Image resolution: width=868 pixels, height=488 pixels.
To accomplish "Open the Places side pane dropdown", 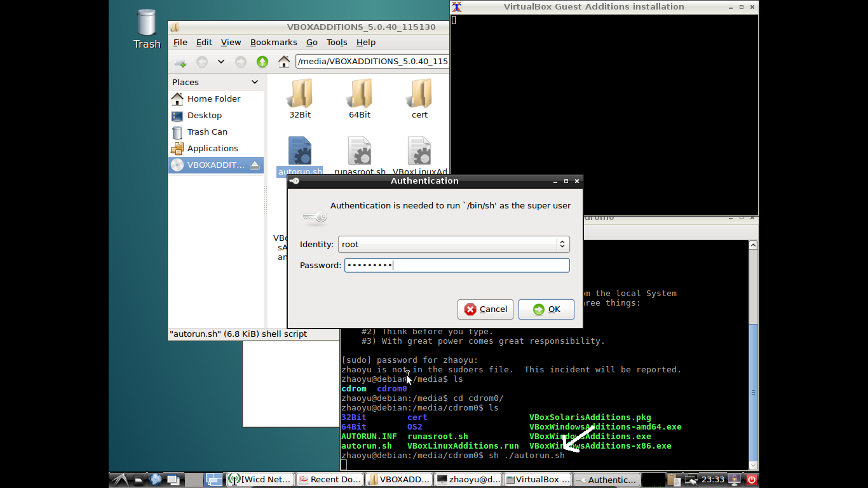I will point(255,82).
